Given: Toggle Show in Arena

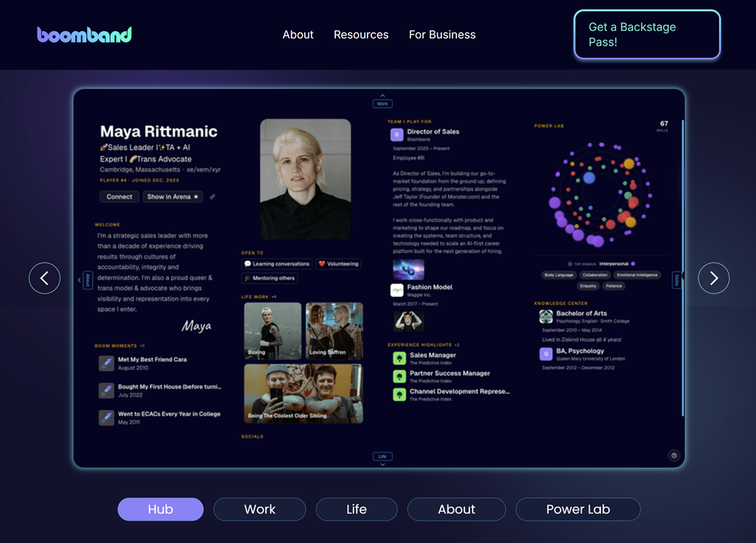Looking at the screenshot, I should [173, 197].
